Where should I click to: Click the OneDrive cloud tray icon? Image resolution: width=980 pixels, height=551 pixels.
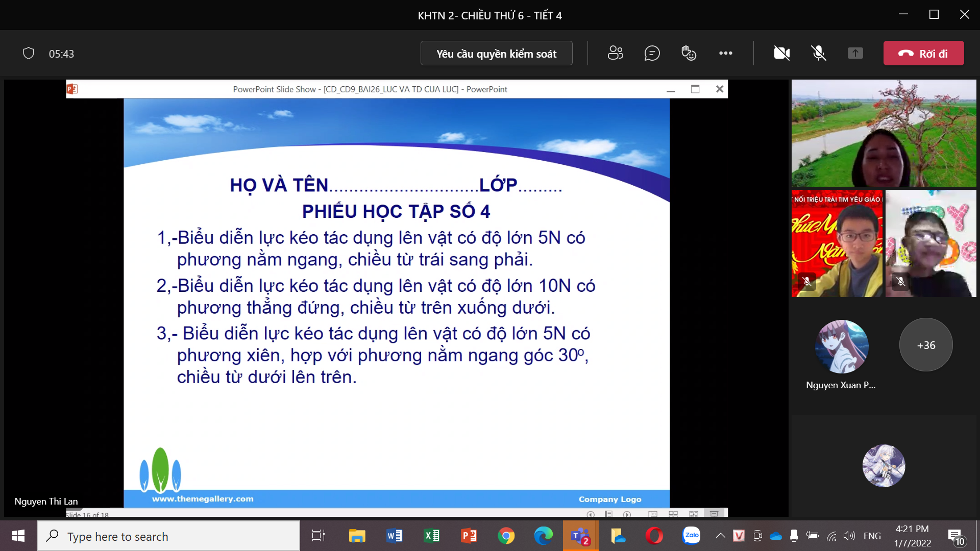pyautogui.click(x=775, y=536)
